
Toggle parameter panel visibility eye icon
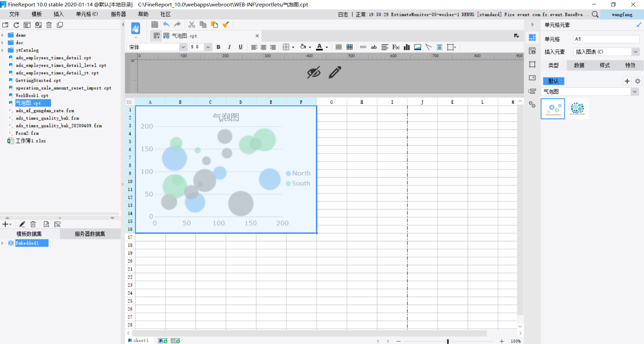(314, 72)
